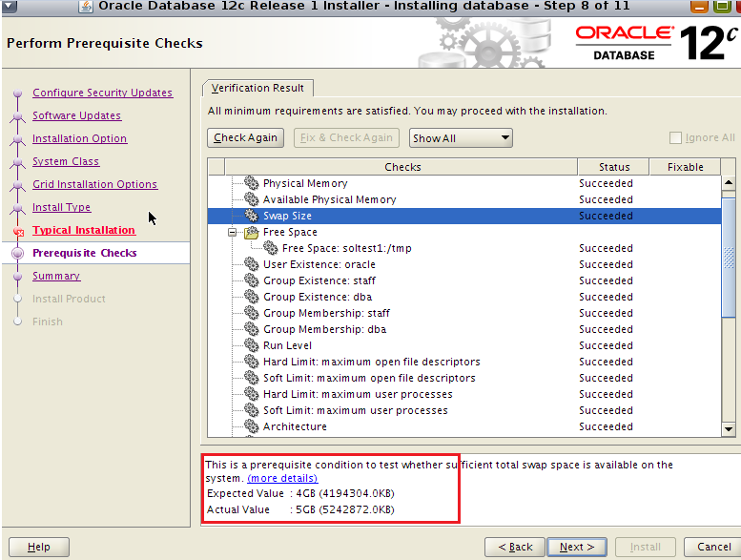This screenshot has width=741, height=560.
Task: Click gear icon for Hard Limit user processes
Action: tap(252, 394)
